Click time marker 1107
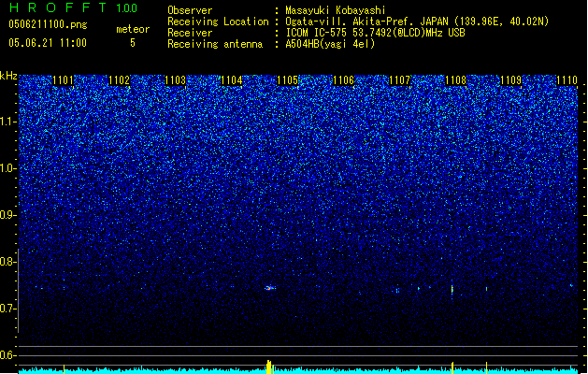This screenshot has width=588, height=374. [x=400, y=80]
